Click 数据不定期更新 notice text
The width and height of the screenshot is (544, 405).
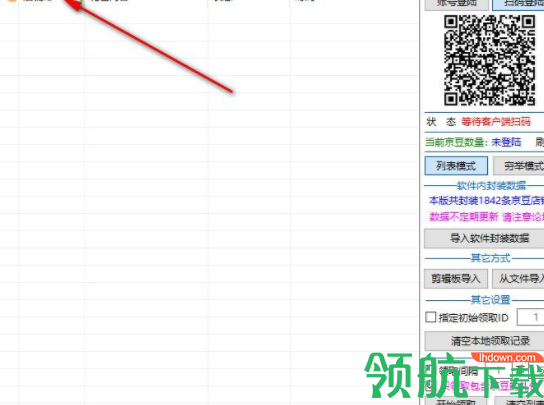[x=464, y=217]
